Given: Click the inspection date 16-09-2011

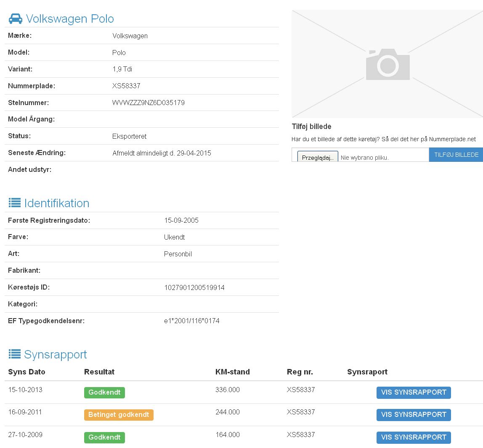Looking at the screenshot, I should click(x=25, y=412).
